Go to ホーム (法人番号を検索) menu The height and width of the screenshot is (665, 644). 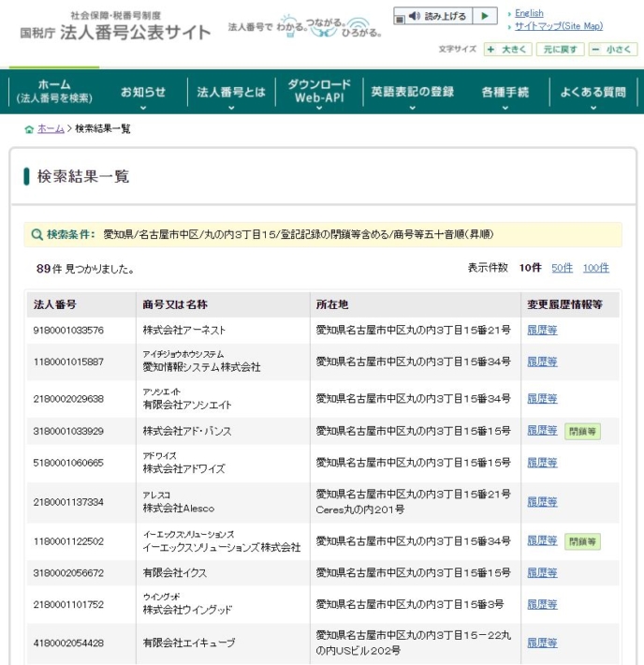pos(54,91)
